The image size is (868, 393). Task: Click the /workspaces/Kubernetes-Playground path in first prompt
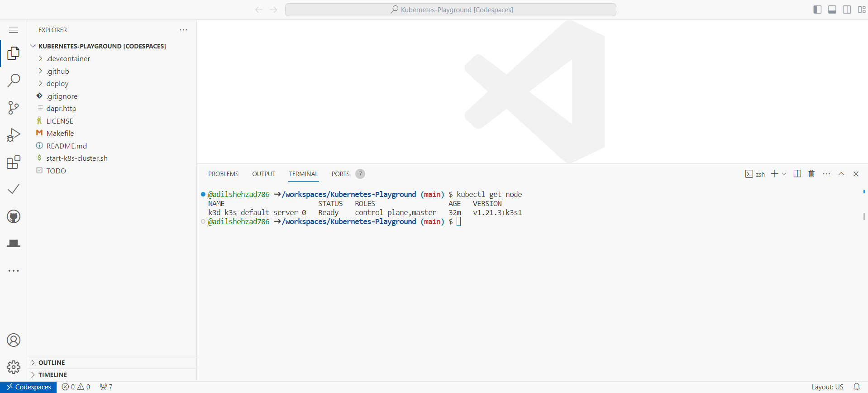pos(349,194)
